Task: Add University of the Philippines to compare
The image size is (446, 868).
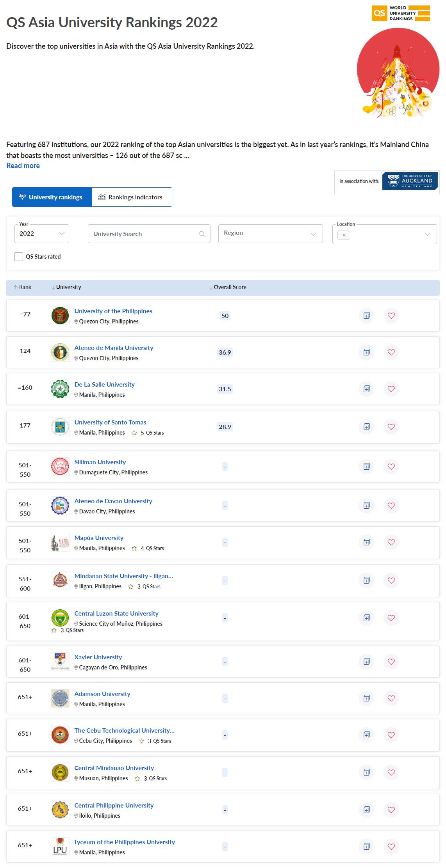Action: click(x=366, y=316)
